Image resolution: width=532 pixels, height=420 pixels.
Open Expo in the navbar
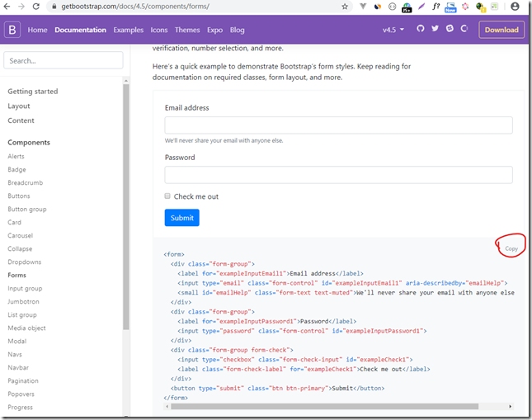click(x=214, y=30)
